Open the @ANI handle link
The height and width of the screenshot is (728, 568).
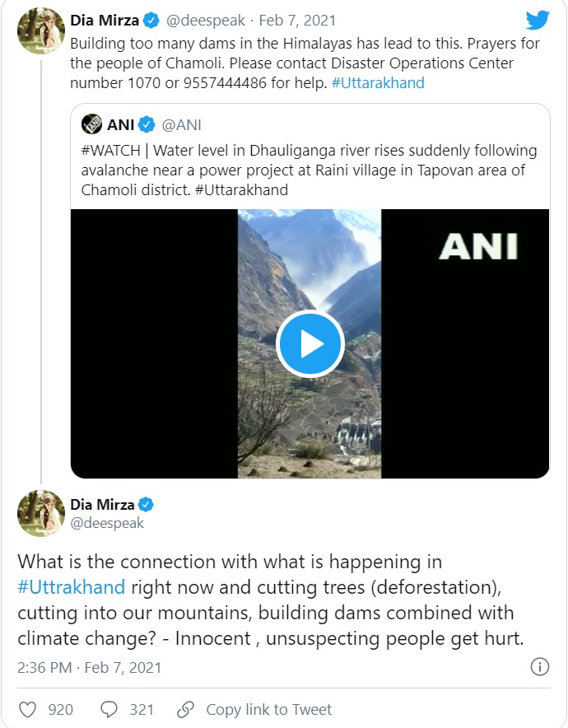point(181,125)
